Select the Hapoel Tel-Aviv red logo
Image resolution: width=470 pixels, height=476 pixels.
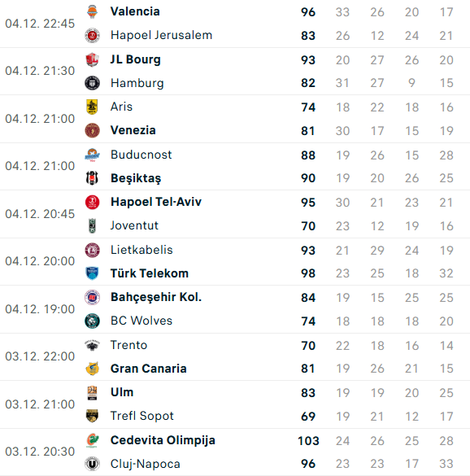tap(92, 202)
